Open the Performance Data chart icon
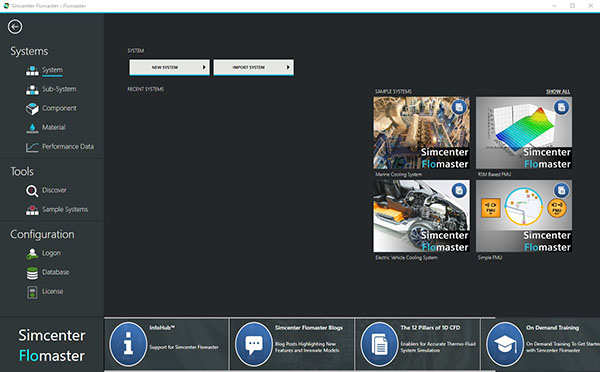Viewport: 600px width, 372px height. click(32, 147)
